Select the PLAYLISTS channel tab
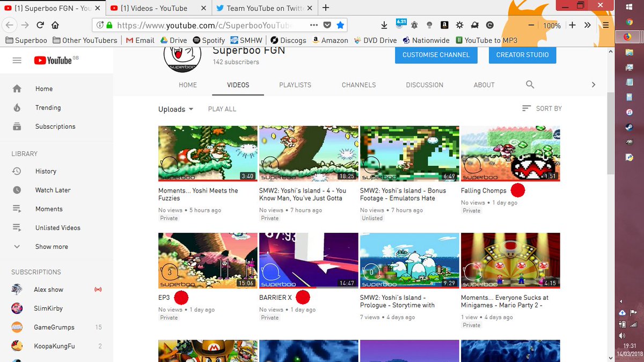This screenshot has height=362, width=644. pyautogui.click(x=295, y=85)
